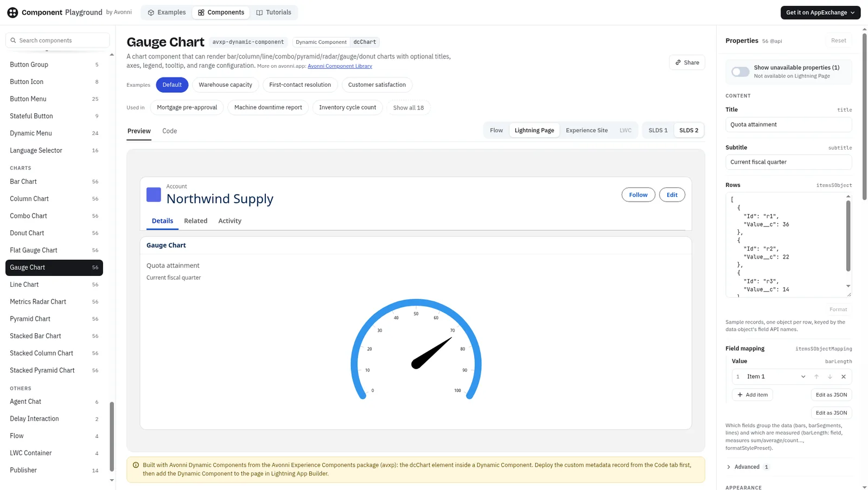Viewport: 868px width, 490px height.
Task: Select SLDS 1 styling option
Action: pos(658,130)
